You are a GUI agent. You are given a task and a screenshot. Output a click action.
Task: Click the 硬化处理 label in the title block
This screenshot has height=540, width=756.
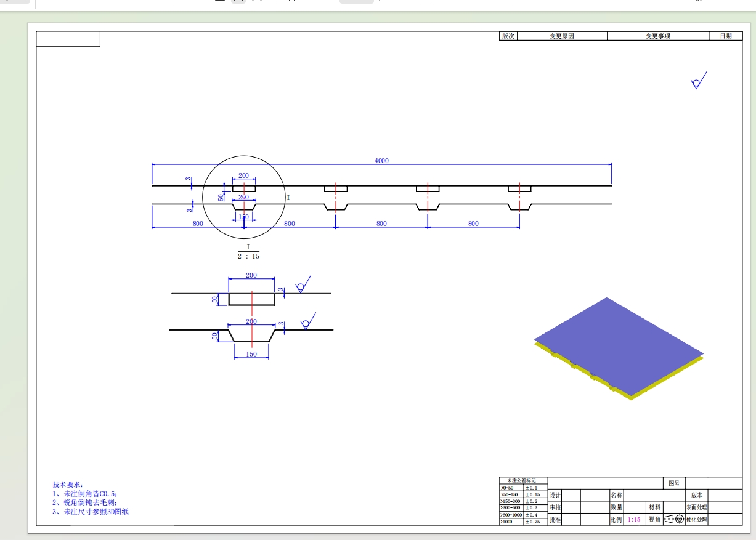point(697,519)
